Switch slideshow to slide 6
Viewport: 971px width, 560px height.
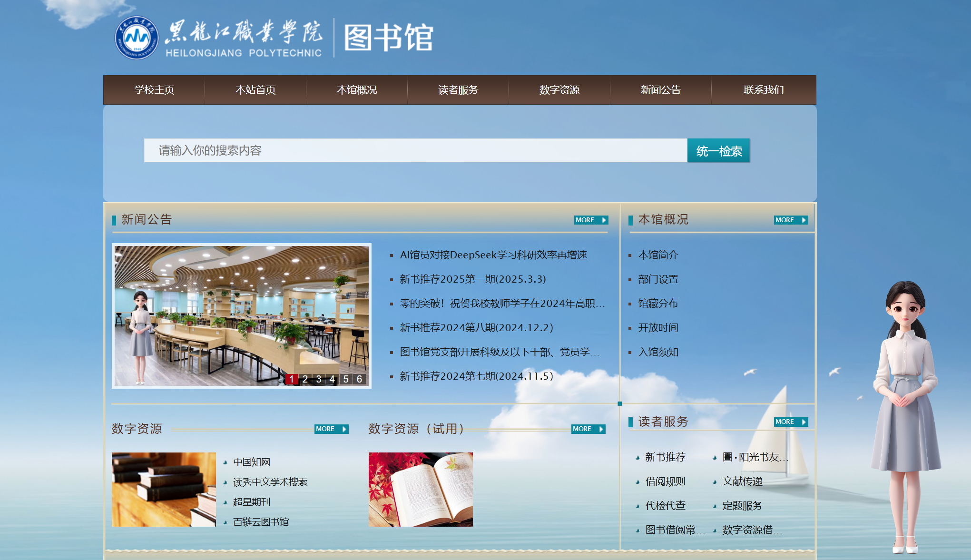point(359,379)
